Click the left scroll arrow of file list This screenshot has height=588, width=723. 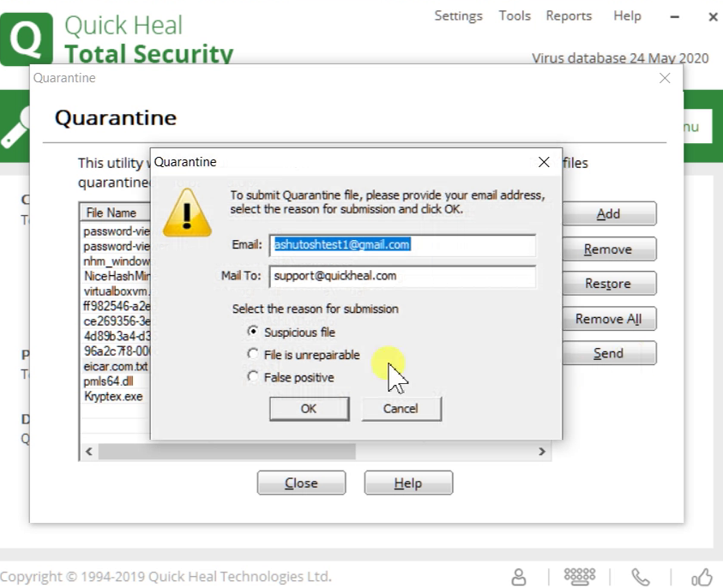point(89,452)
